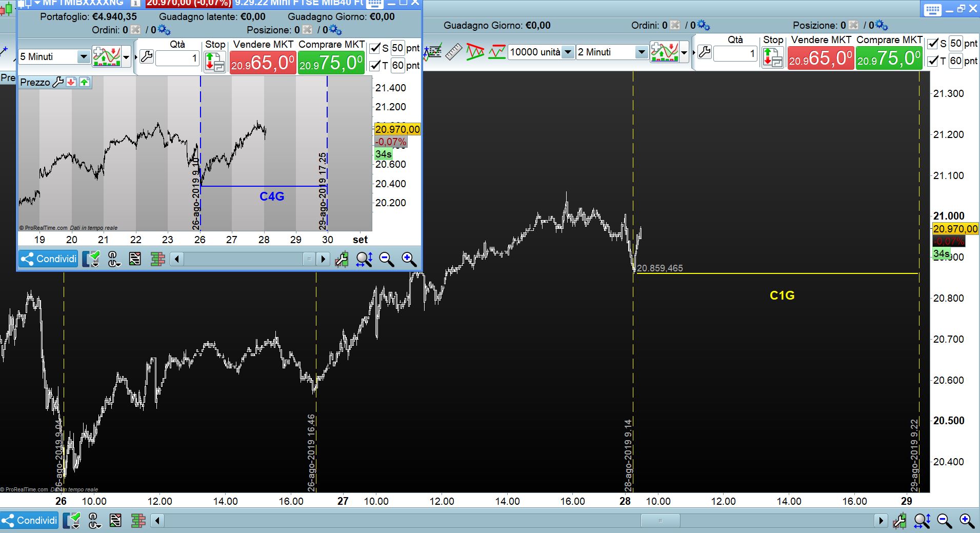Click the info icon in small window title bar
The width and height of the screenshot is (980, 533).
136,3
